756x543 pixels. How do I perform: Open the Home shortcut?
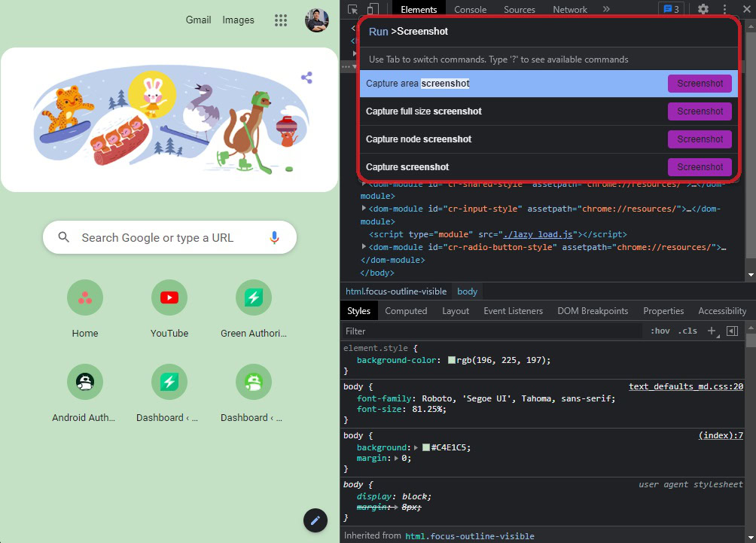(85, 309)
